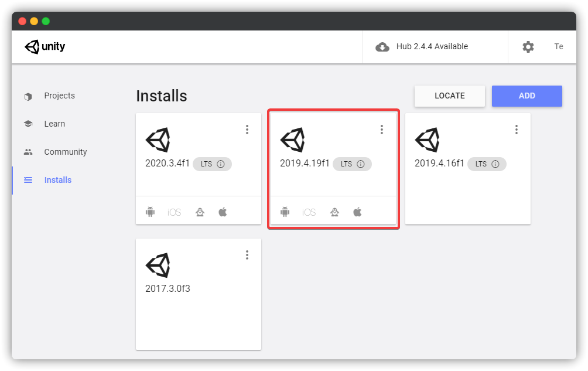Viewport: 588px width, 371px height.
Task: Click Linux penguin icon on 2020.3.4f1 card
Action: (200, 212)
